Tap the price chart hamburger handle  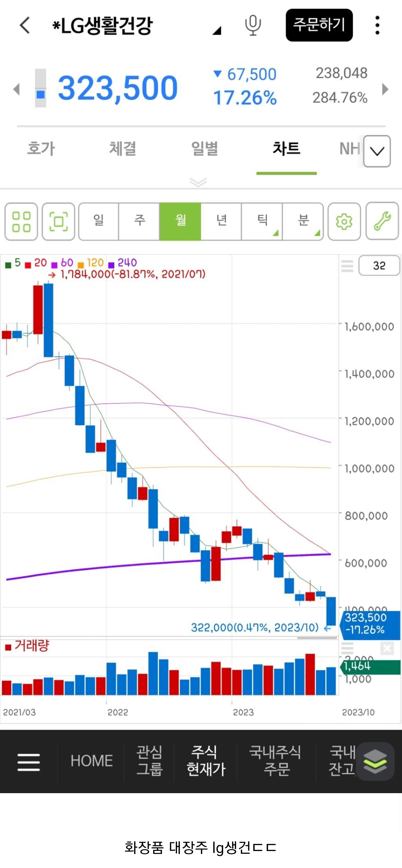348,266
